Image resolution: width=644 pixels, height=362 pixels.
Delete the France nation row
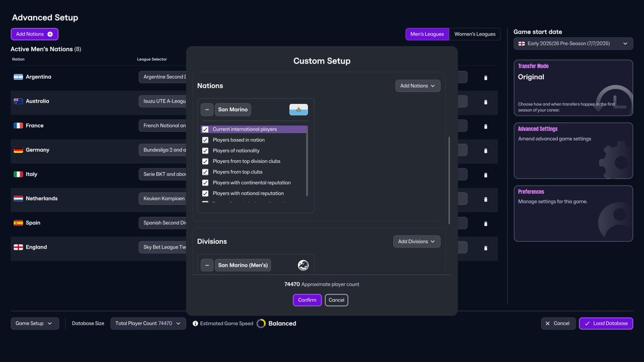[486, 126]
